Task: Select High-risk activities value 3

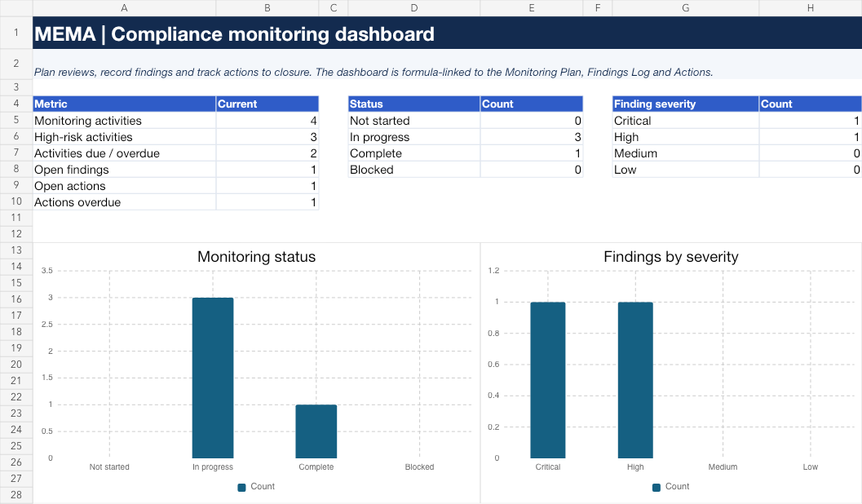Action: [x=267, y=137]
